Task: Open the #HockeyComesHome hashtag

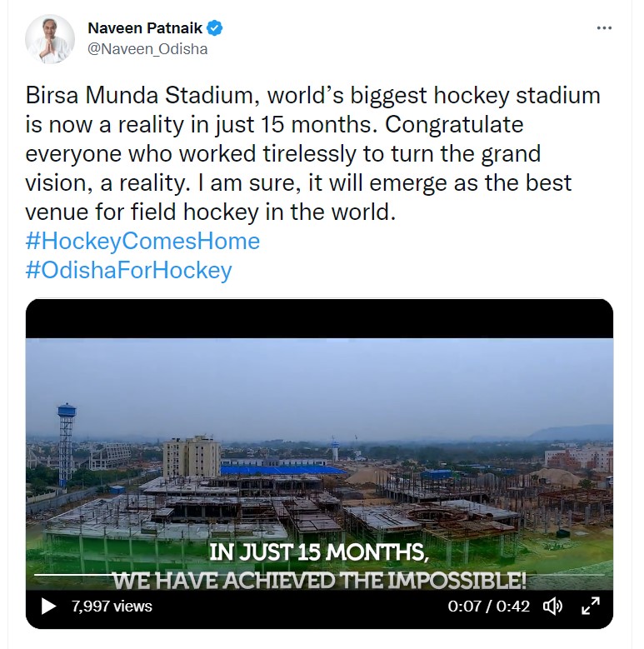Action: click(x=142, y=242)
